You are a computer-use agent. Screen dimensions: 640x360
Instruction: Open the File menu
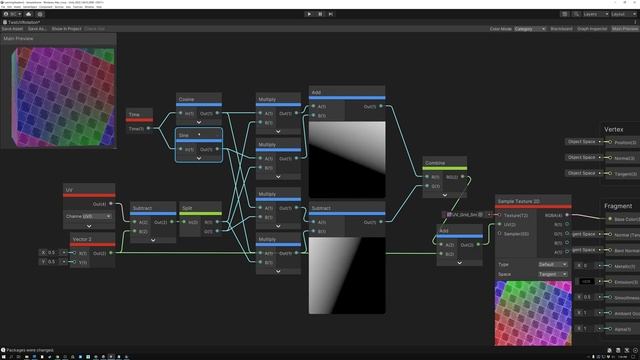3,7
